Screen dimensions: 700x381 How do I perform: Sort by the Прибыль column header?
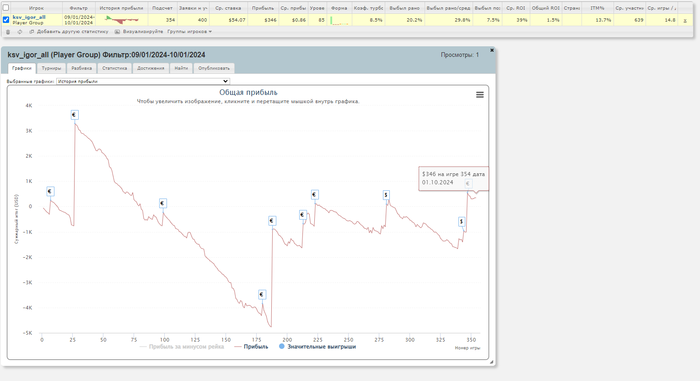pos(262,8)
